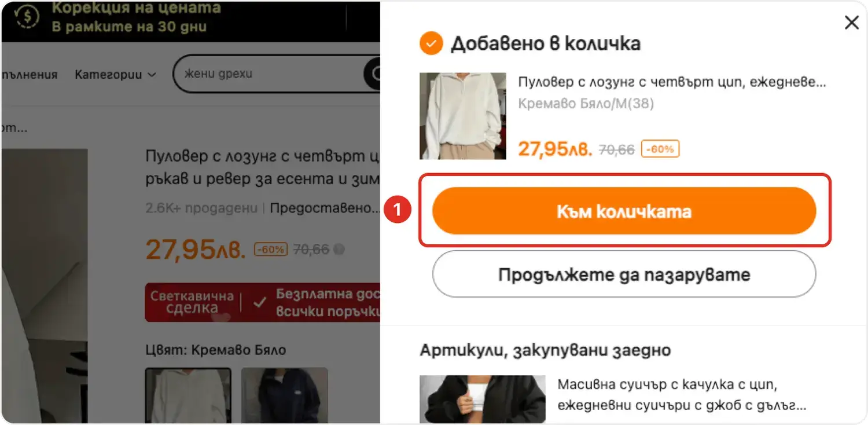Expand the Категории dropdown menu

click(x=115, y=74)
